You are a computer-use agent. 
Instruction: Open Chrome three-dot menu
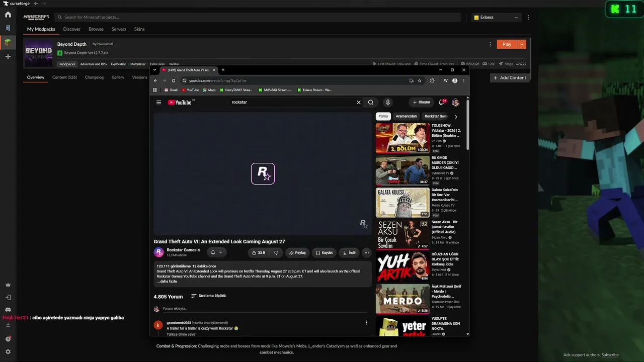(x=464, y=80)
